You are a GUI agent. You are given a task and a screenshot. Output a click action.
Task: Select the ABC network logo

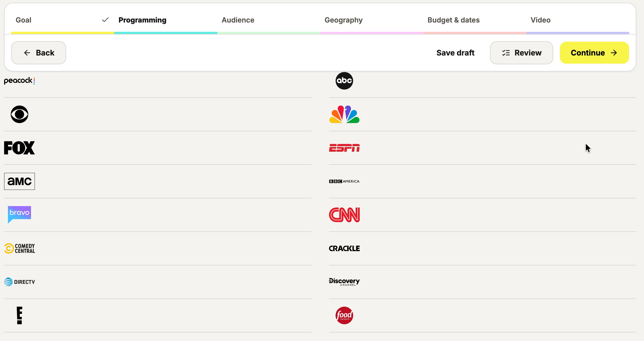344,81
